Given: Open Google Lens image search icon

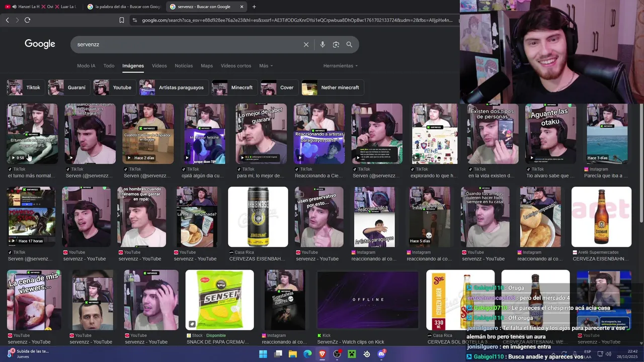Looking at the screenshot, I should 336,44.
